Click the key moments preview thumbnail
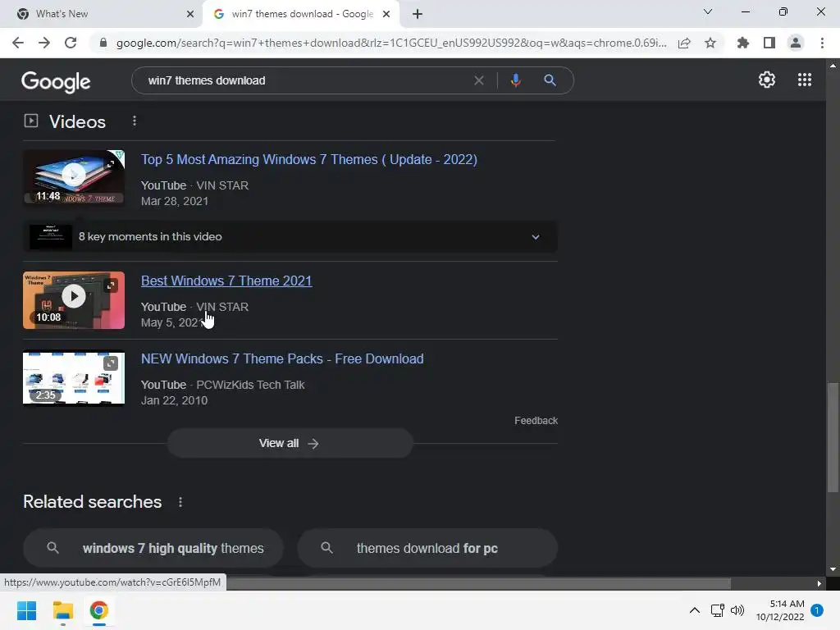 (x=50, y=237)
